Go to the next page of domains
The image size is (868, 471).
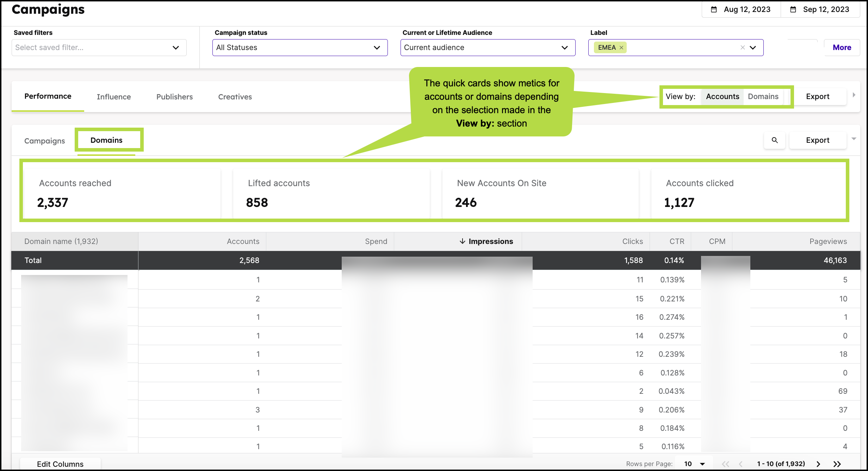[x=819, y=464]
